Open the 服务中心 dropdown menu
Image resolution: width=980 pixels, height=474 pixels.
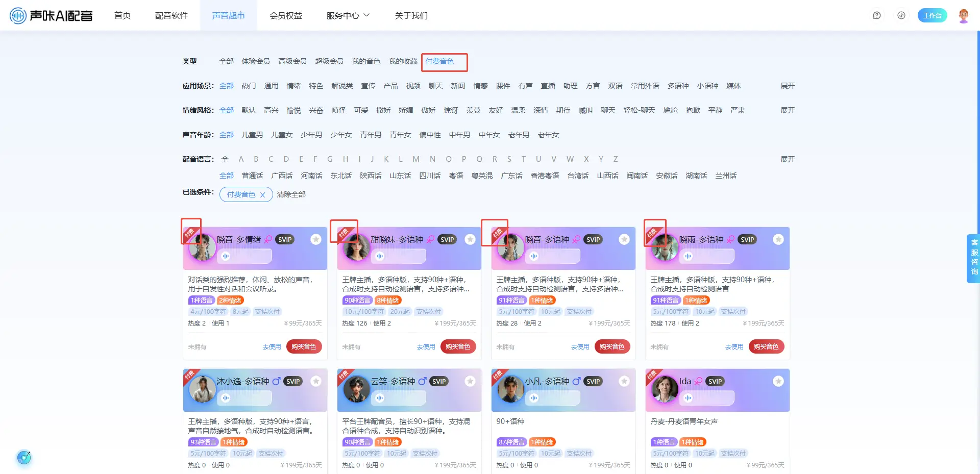coord(348,16)
